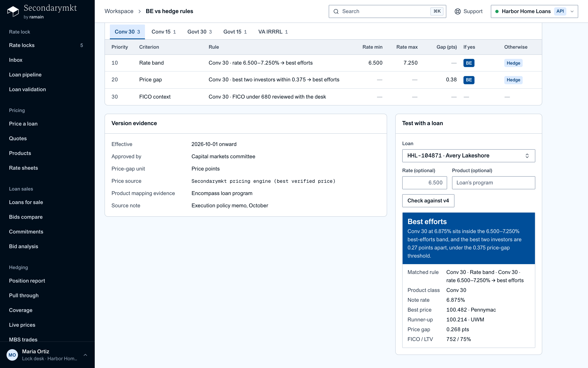This screenshot has height=368, width=588.
Task: Click the Search field
Action: point(387,11)
